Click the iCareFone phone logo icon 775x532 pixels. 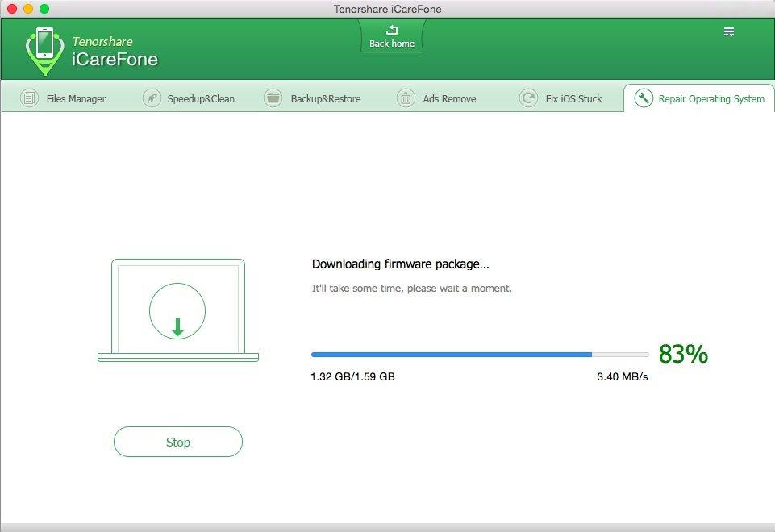click(44, 51)
